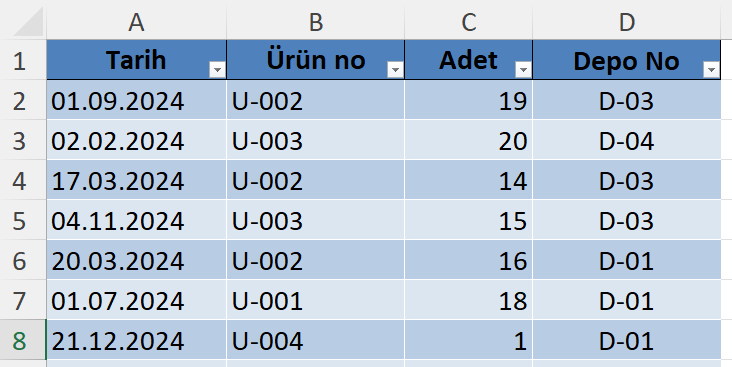This screenshot has height=367, width=732.
Task: Click the U-001 product cell
Action: point(316,300)
